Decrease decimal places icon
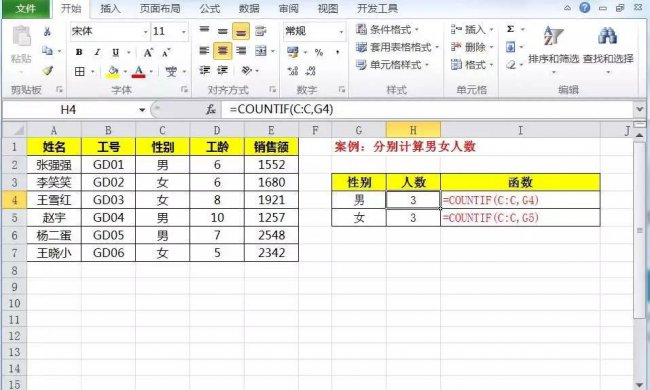 [x=311, y=71]
